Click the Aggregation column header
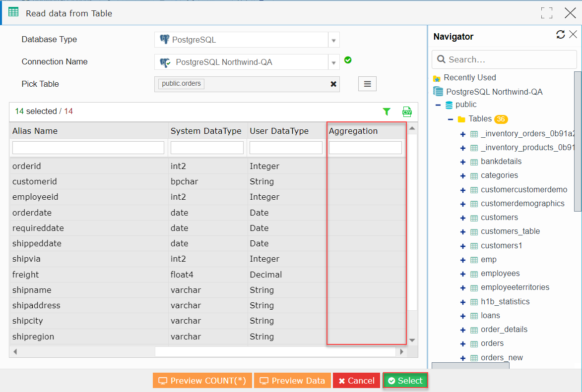This screenshot has width=582, height=392. click(x=366, y=131)
